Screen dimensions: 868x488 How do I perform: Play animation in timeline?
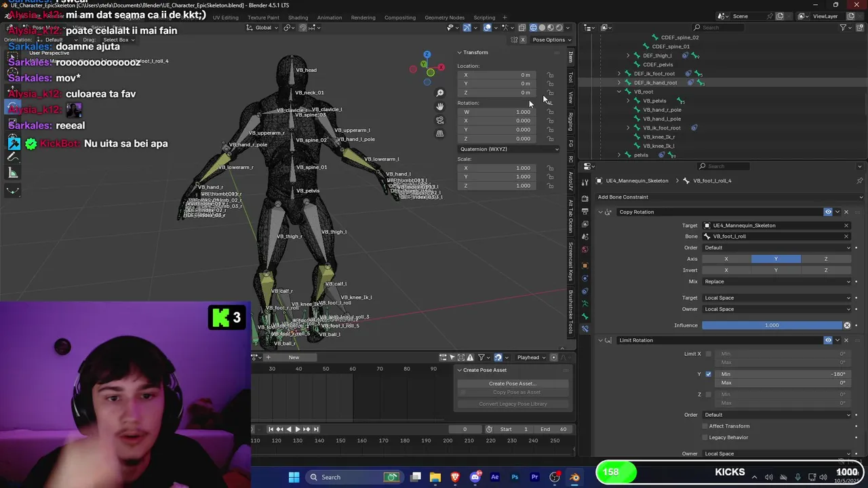[x=297, y=429]
